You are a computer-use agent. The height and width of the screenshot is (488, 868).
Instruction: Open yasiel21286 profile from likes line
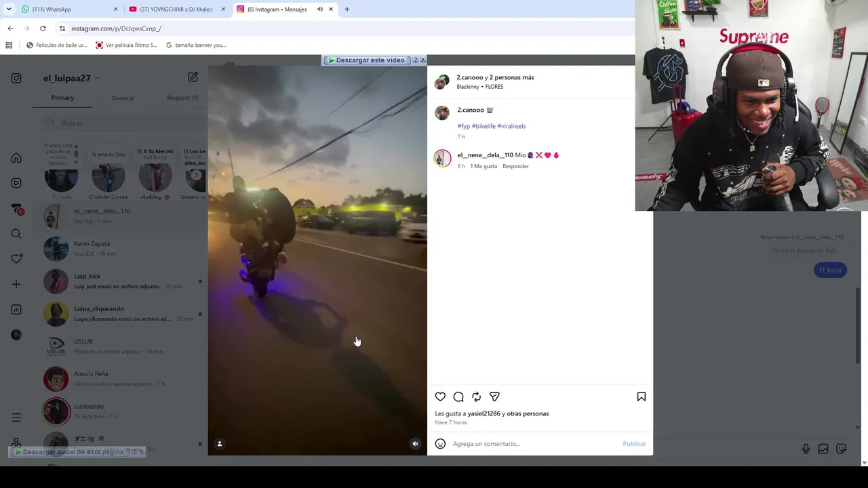pyautogui.click(x=484, y=413)
